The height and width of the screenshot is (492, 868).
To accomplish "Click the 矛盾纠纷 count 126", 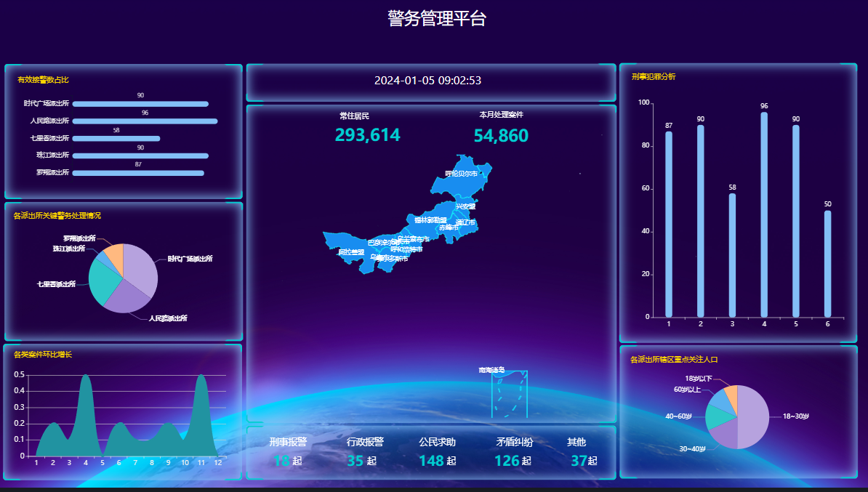I will (x=507, y=461).
